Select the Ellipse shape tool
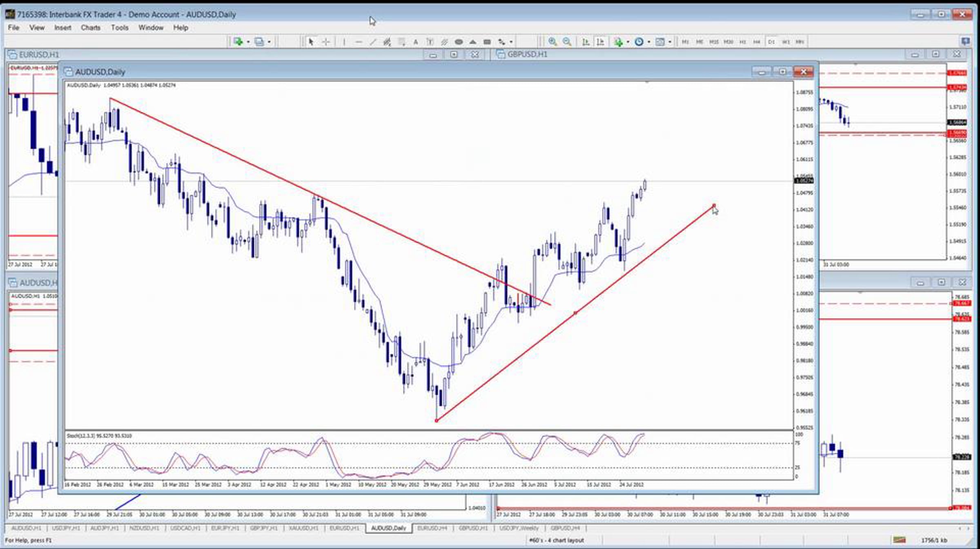The width and height of the screenshot is (980, 549). coord(459,42)
